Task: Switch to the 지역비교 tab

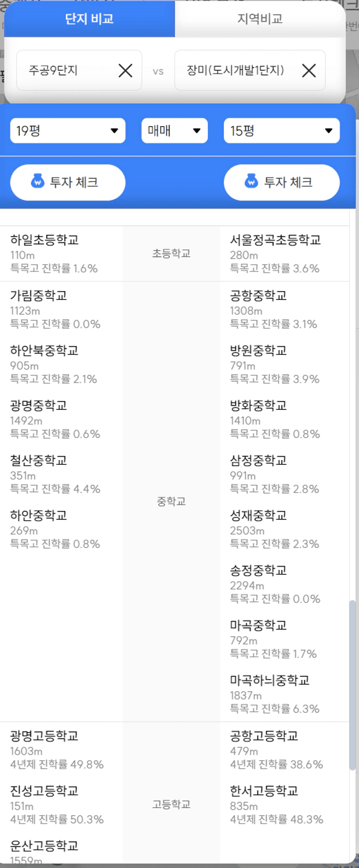Action: pos(260,19)
